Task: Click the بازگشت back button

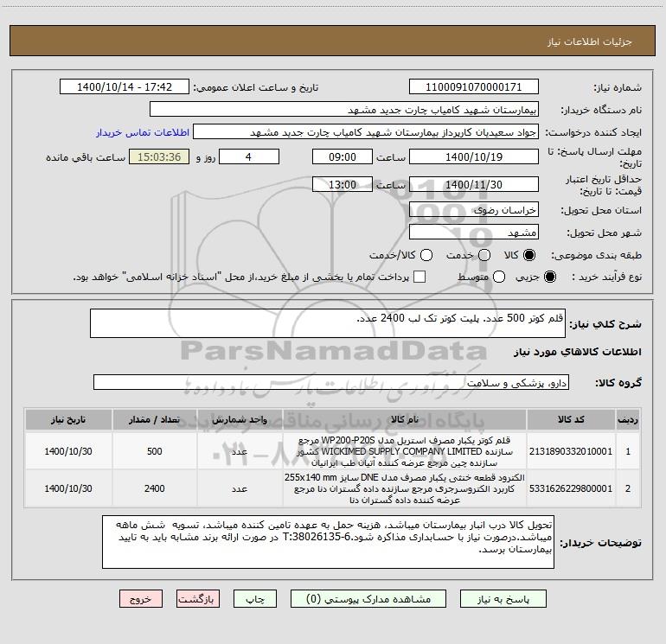Action: pos(198,599)
